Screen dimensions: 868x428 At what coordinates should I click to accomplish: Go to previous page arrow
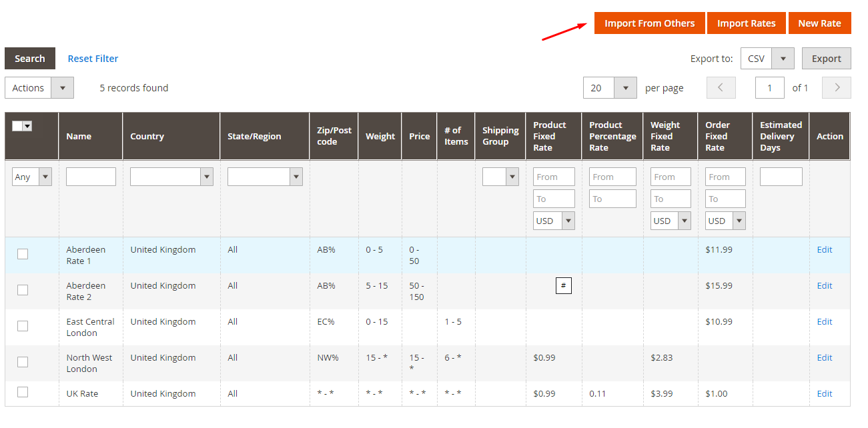(721, 88)
